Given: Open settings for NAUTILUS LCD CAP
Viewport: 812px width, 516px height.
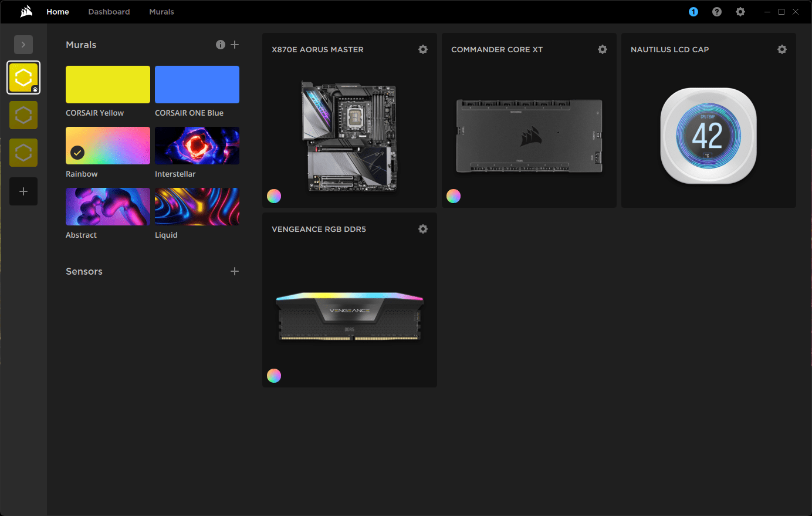Looking at the screenshot, I should click(x=782, y=49).
